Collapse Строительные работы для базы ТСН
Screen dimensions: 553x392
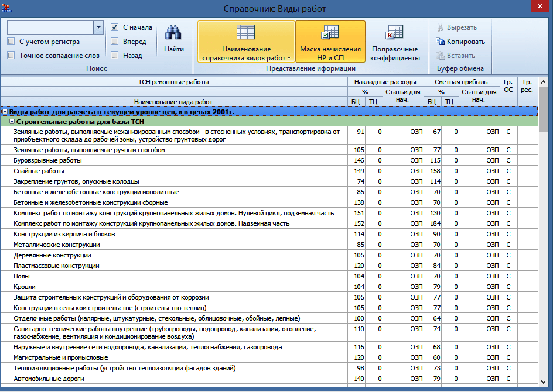(x=12, y=122)
